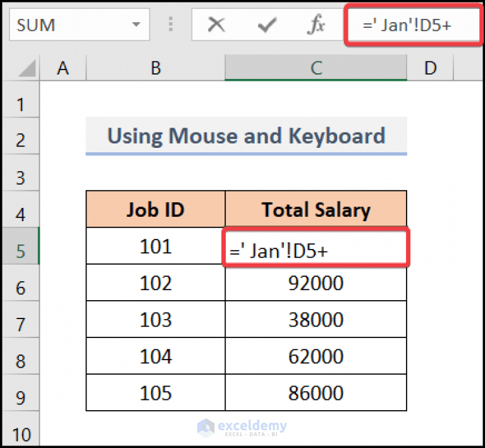Select row 8 header
This screenshot has height=448, width=485.
pos(21,356)
